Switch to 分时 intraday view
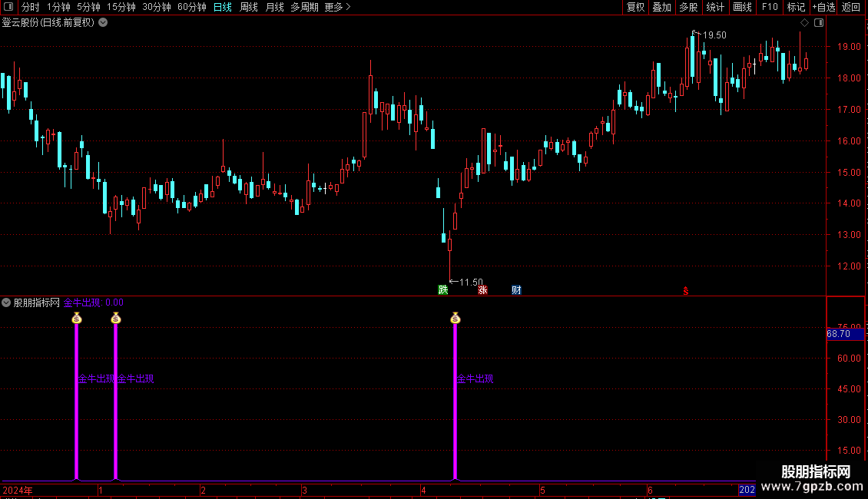This screenshot has height=499, width=868. click(31, 7)
